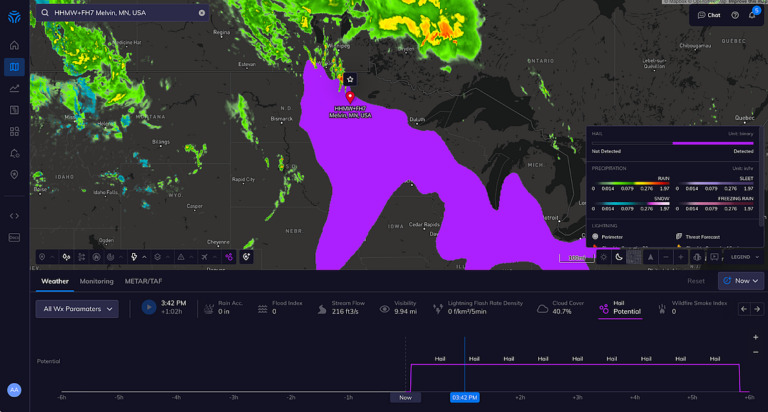Select Lightning Flash Rate Density parameter
This screenshot has width=768, height=412.
(x=478, y=307)
